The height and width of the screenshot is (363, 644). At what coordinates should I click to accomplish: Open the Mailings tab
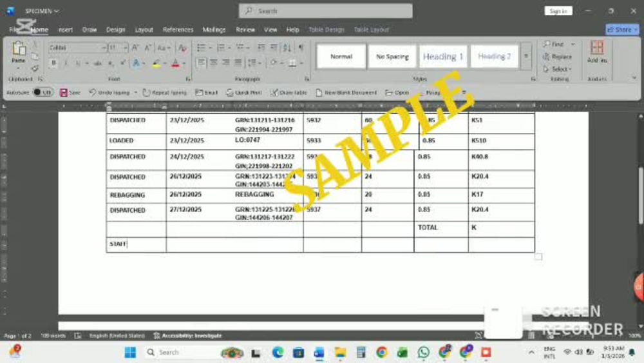tap(214, 30)
